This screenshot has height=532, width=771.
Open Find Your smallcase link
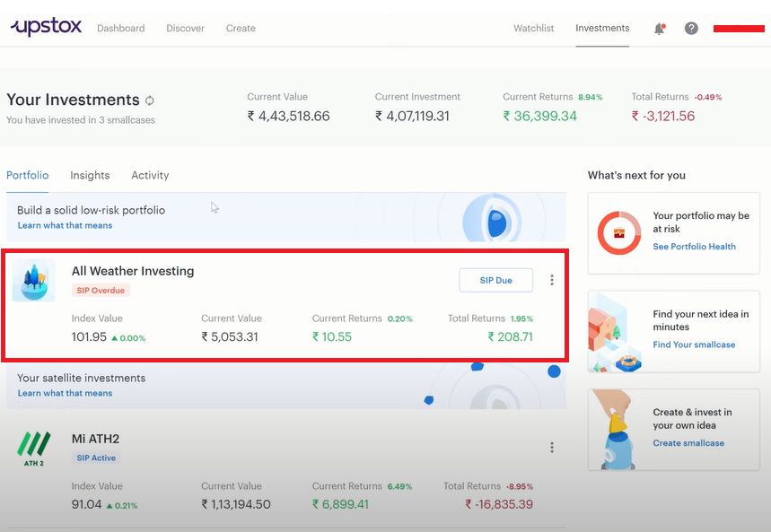pyautogui.click(x=694, y=344)
